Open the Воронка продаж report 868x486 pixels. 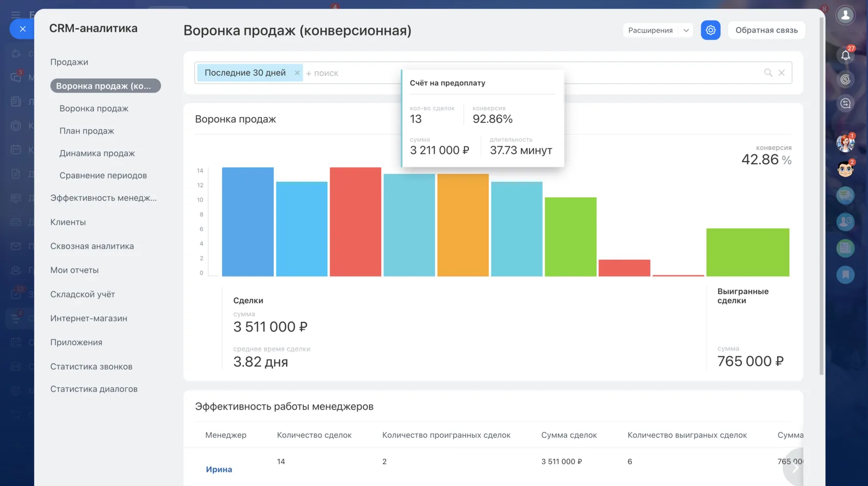point(94,108)
